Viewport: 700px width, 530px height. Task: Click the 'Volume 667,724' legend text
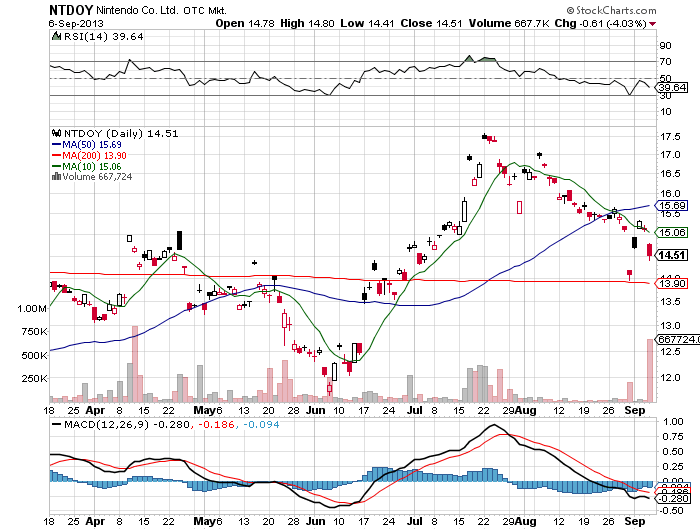tap(97, 177)
